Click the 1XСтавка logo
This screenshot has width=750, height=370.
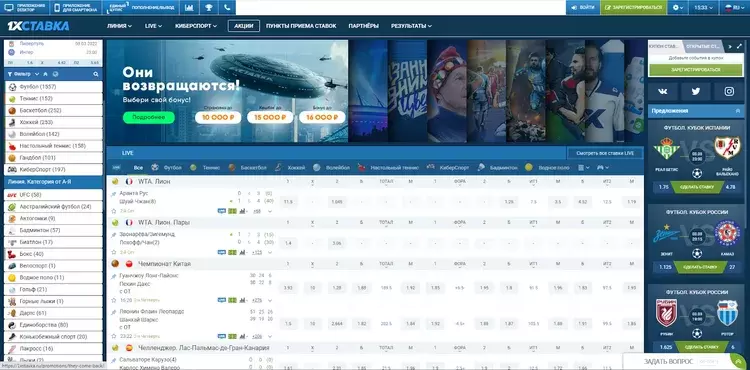click(38, 26)
